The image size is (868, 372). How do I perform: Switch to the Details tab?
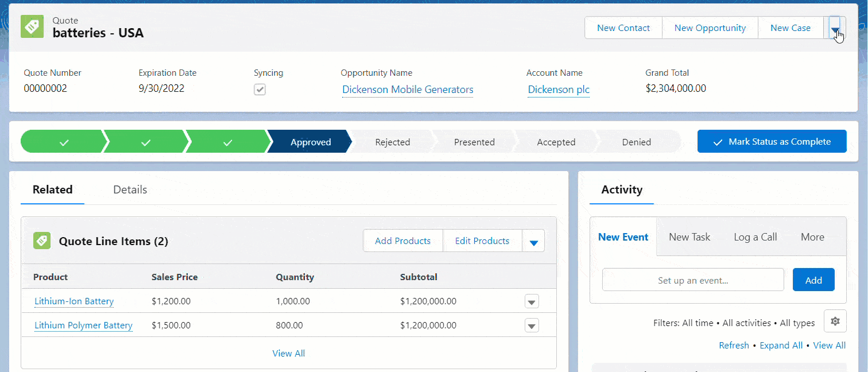coord(129,189)
